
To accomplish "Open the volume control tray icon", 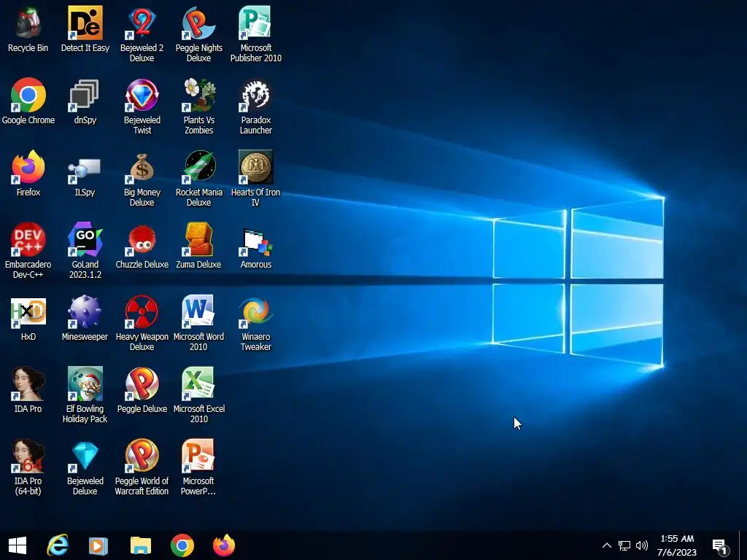I will click(642, 545).
